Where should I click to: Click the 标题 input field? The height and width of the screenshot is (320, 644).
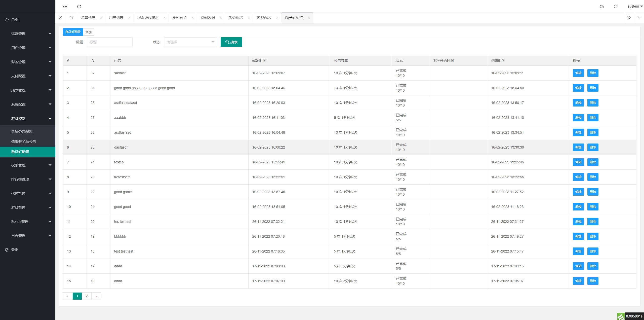pyautogui.click(x=110, y=42)
